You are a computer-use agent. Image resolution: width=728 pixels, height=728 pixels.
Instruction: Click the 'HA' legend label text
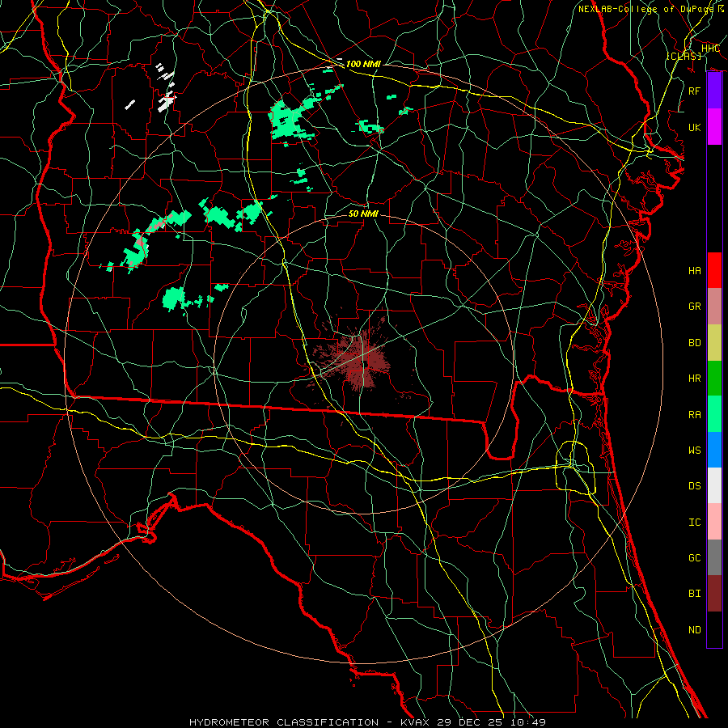click(694, 271)
